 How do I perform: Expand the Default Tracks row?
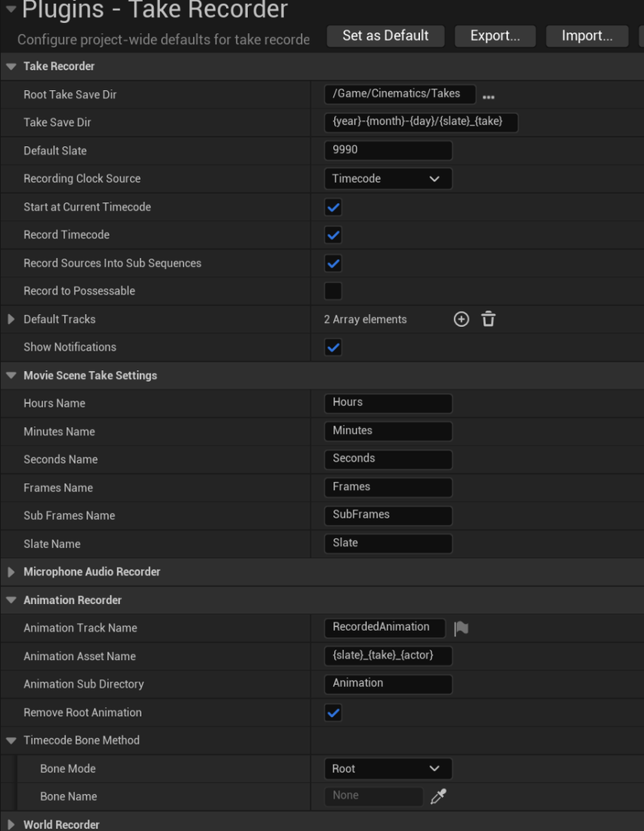[x=11, y=319]
